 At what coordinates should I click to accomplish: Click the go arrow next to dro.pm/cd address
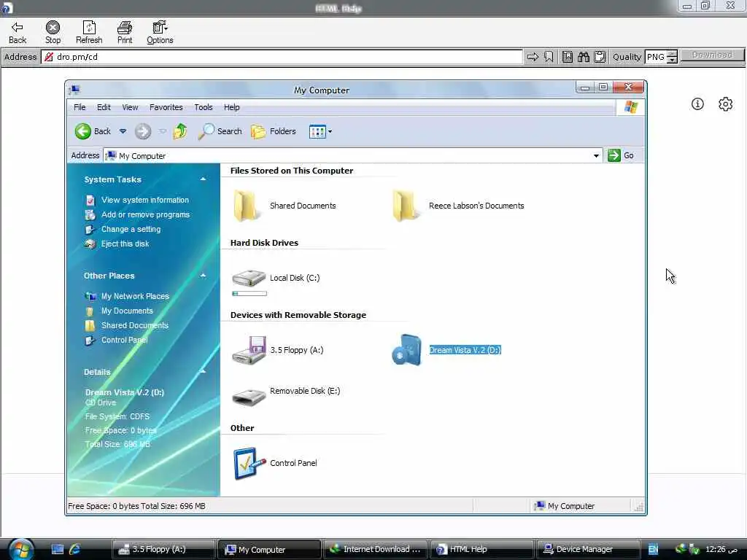(533, 57)
